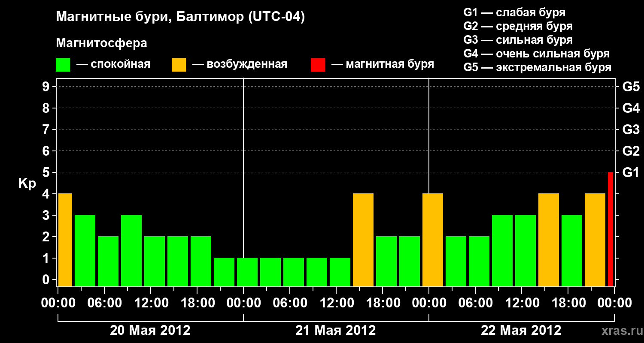
Task: Click the 'G5' tick label on right axis
Action: (x=631, y=87)
